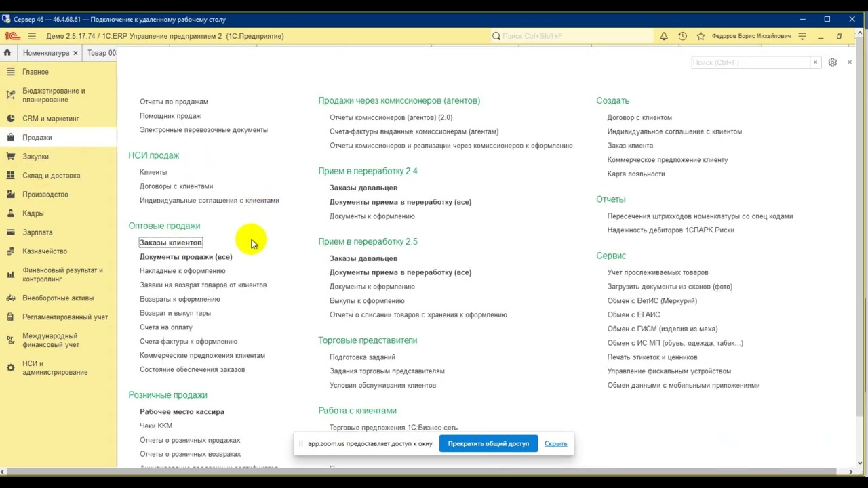868x488 pixels.
Task: Click the Склад и доставка grid icon
Action: [x=10, y=176]
